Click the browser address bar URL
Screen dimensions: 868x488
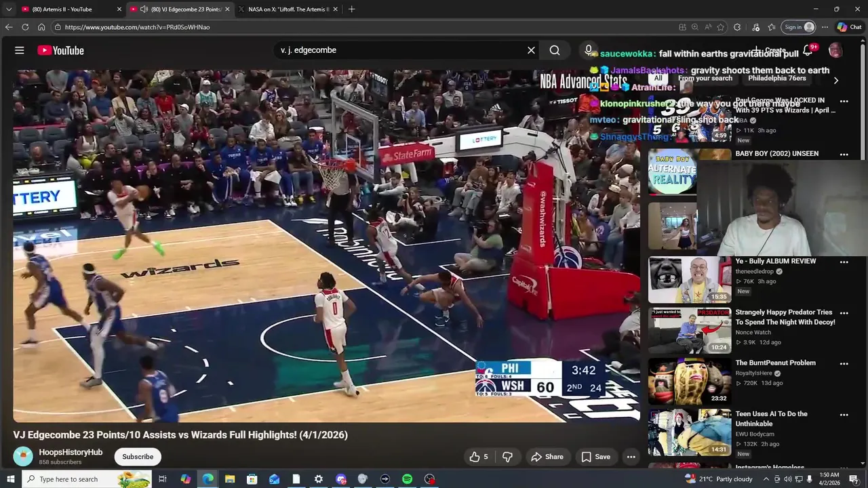tap(137, 27)
